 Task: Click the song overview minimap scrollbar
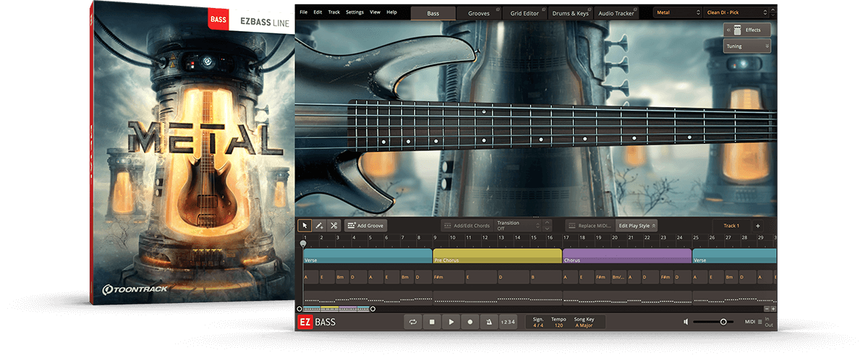pos(336,309)
